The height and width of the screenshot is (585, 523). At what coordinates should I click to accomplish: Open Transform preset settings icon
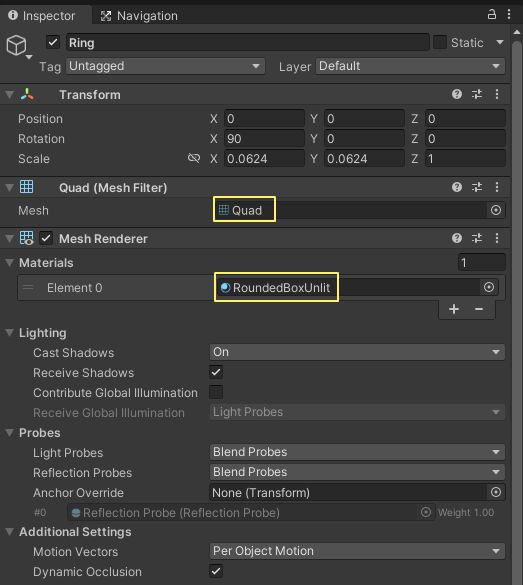click(x=477, y=94)
